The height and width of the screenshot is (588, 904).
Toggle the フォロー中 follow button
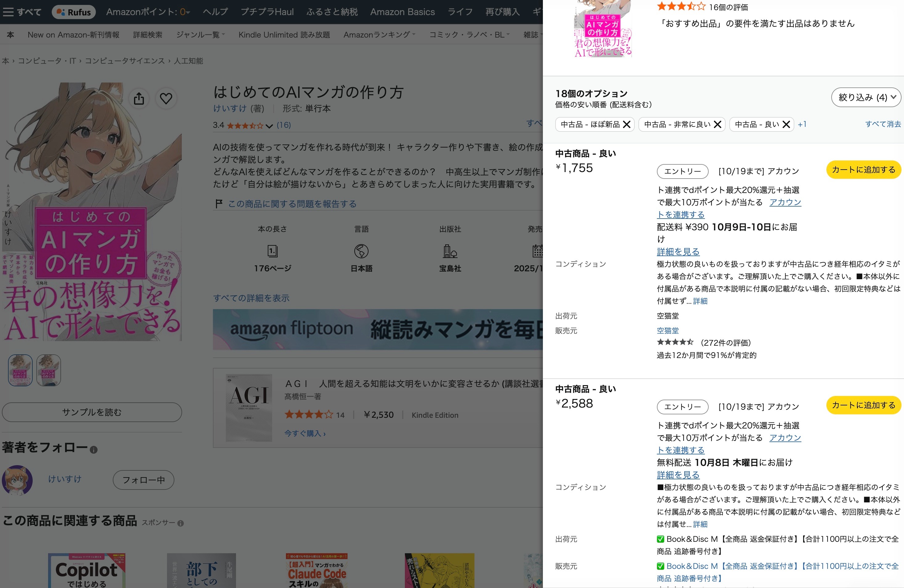click(144, 480)
